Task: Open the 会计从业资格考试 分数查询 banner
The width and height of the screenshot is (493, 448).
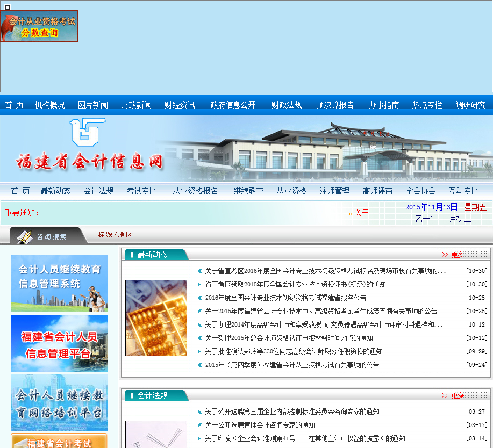Action: pos(39,26)
